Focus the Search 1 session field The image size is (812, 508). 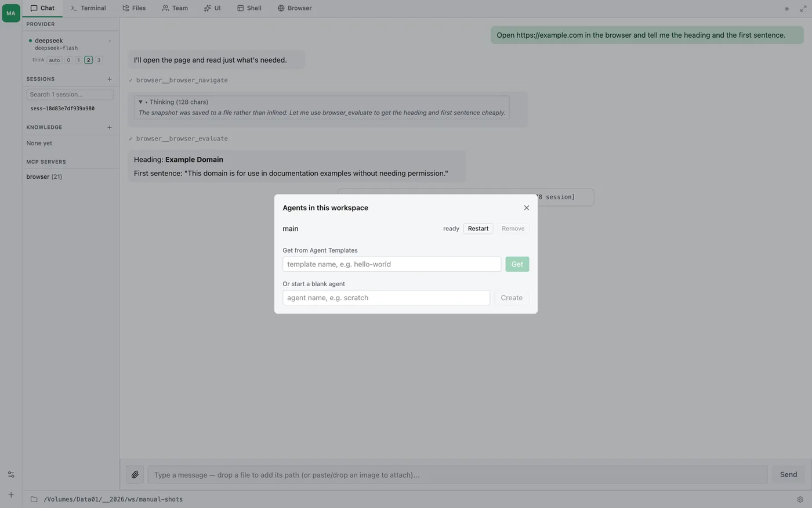coord(70,94)
